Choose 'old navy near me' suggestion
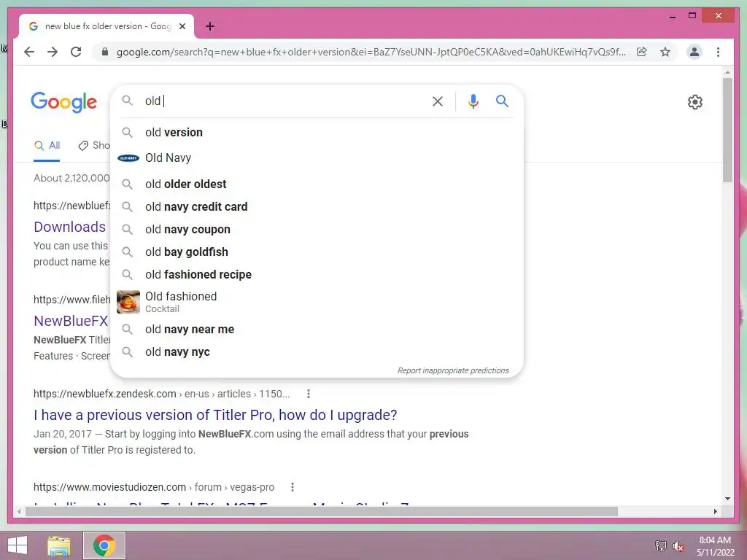The image size is (747, 560). 317,329
